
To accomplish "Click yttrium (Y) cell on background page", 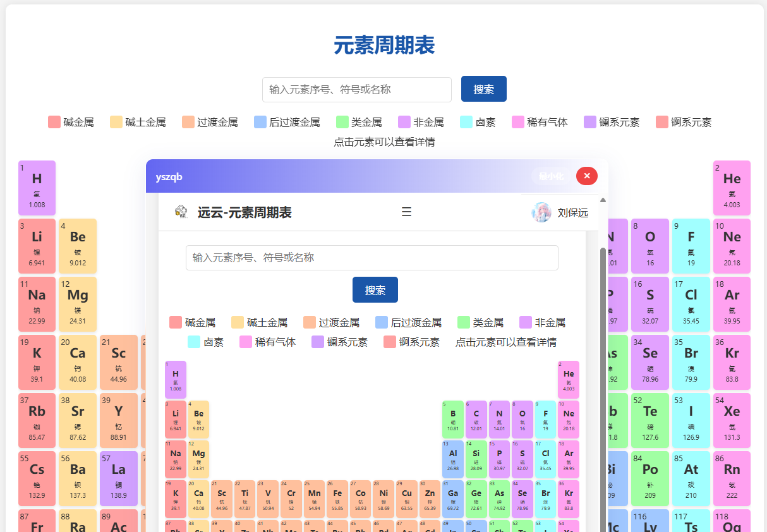I will (x=119, y=420).
